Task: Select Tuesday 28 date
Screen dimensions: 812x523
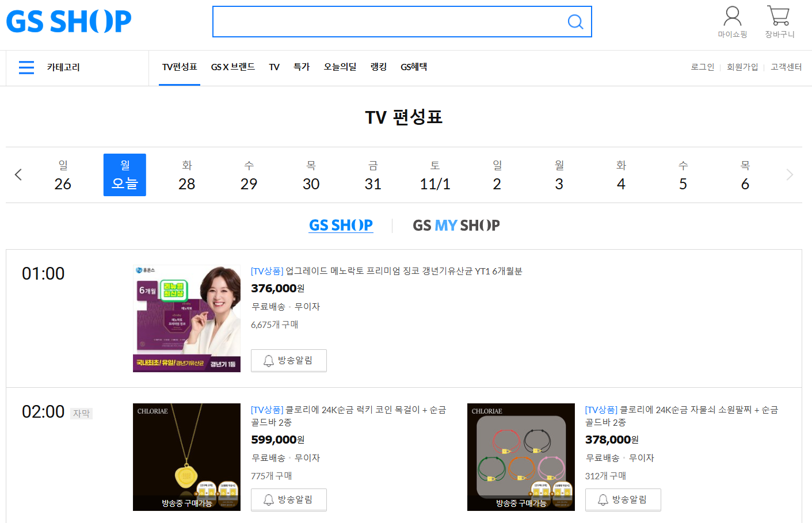Action: tap(187, 175)
